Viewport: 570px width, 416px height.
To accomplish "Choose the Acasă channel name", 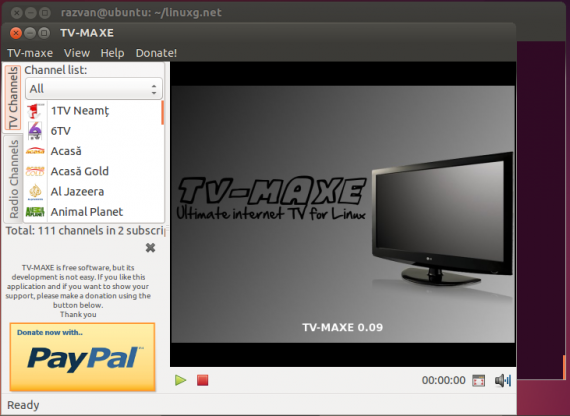I will tap(66, 151).
